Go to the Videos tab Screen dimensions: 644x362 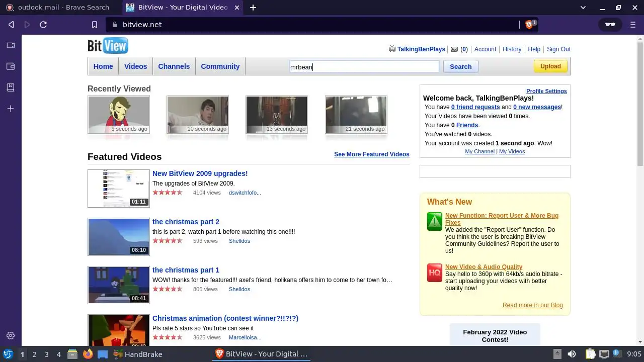point(135,66)
